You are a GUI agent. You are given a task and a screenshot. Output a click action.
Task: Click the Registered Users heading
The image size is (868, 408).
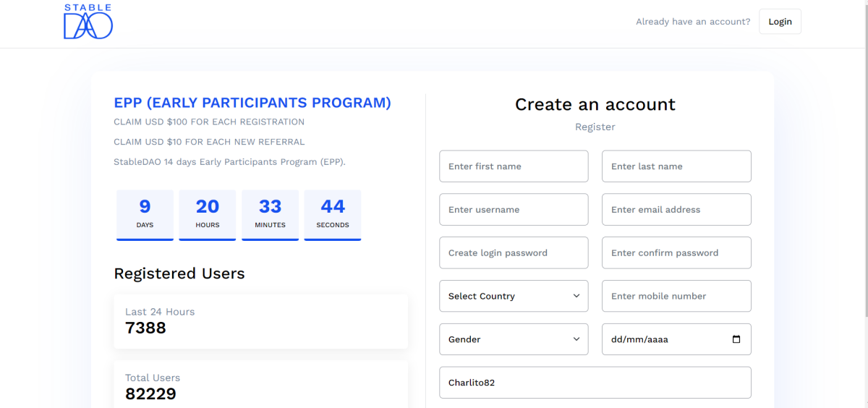[x=179, y=273]
